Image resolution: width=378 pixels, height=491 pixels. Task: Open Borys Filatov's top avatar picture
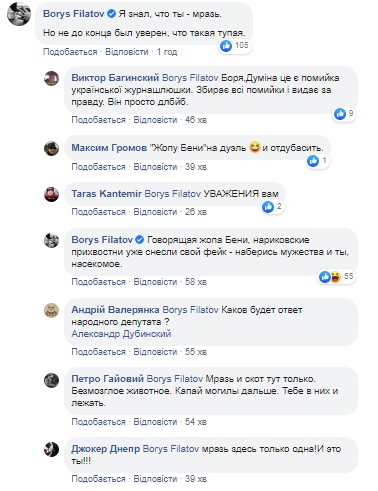pyautogui.click(x=19, y=14)
